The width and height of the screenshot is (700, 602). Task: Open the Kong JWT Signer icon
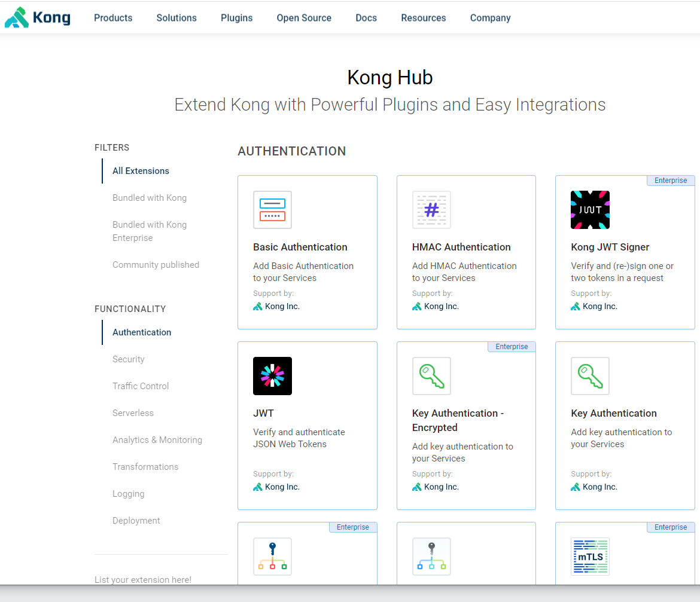click(590, 210)
